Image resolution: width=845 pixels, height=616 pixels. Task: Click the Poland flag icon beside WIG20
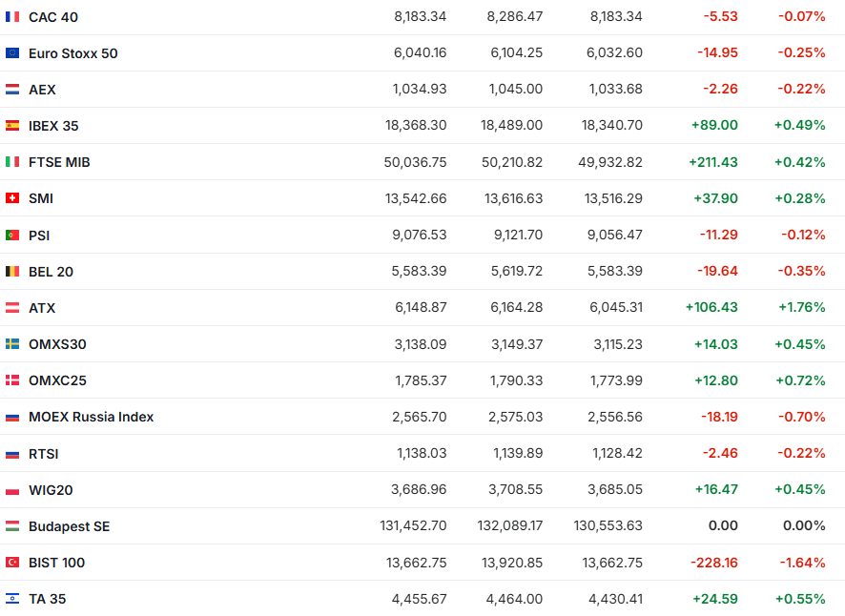tap(12, 490)
